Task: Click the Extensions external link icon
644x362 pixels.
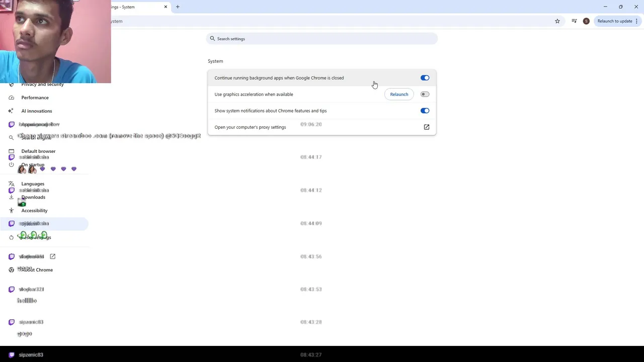Action: 52,256
